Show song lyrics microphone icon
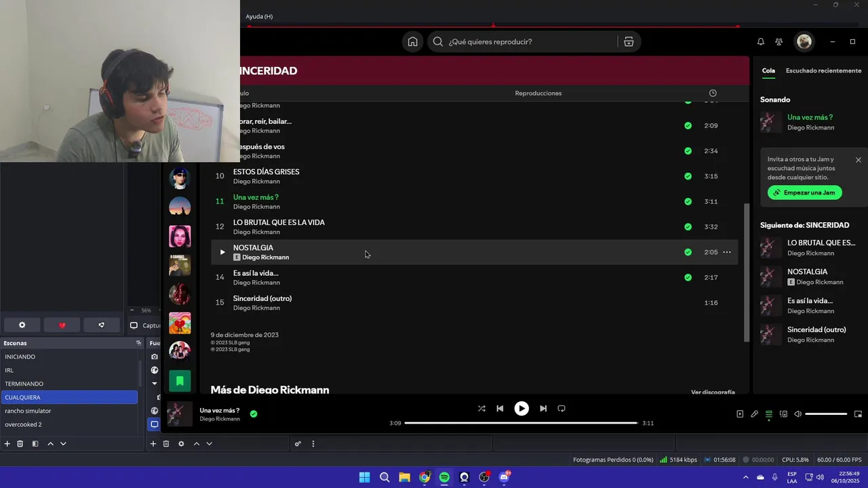Image resolution: width=868 pixels, height=488 pixels. [754, 414]
